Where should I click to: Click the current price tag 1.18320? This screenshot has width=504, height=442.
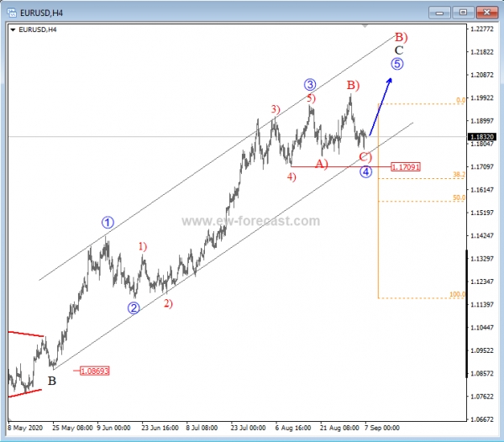pyautogui.click(x=482, y=137)
